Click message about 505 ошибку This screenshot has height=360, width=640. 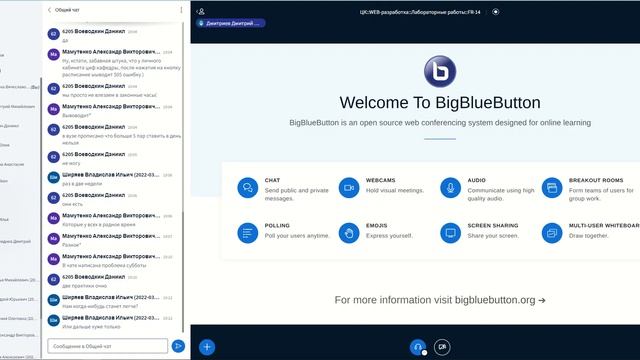121,68
